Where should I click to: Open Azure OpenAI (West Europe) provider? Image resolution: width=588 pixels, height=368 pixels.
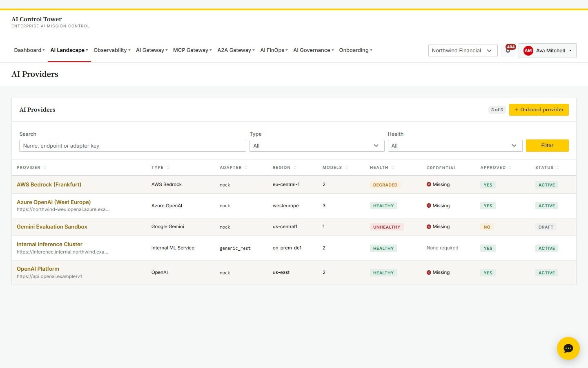coord(54,202)
